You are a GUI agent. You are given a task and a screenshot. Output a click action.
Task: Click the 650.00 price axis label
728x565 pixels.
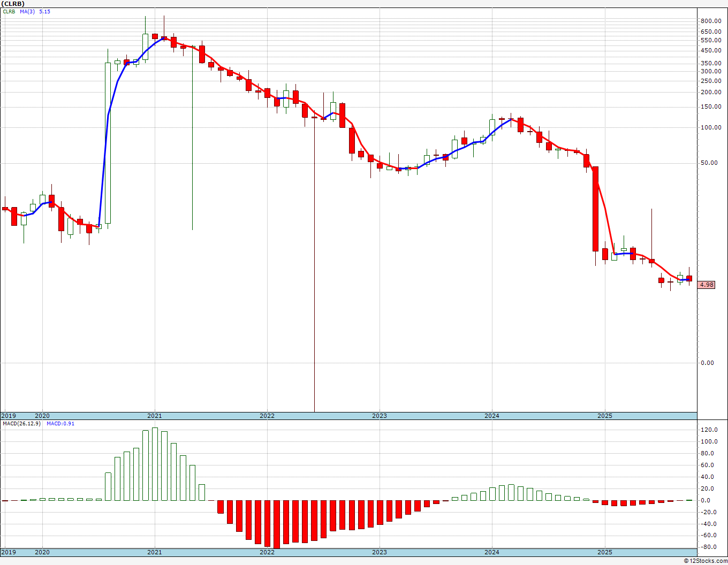click(x=710, y=32)
